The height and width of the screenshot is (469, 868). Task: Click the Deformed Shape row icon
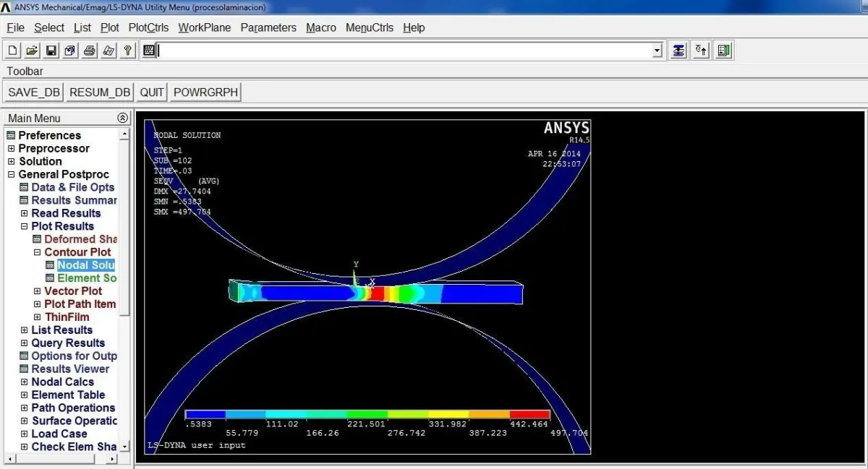click(x=37, y=239)
